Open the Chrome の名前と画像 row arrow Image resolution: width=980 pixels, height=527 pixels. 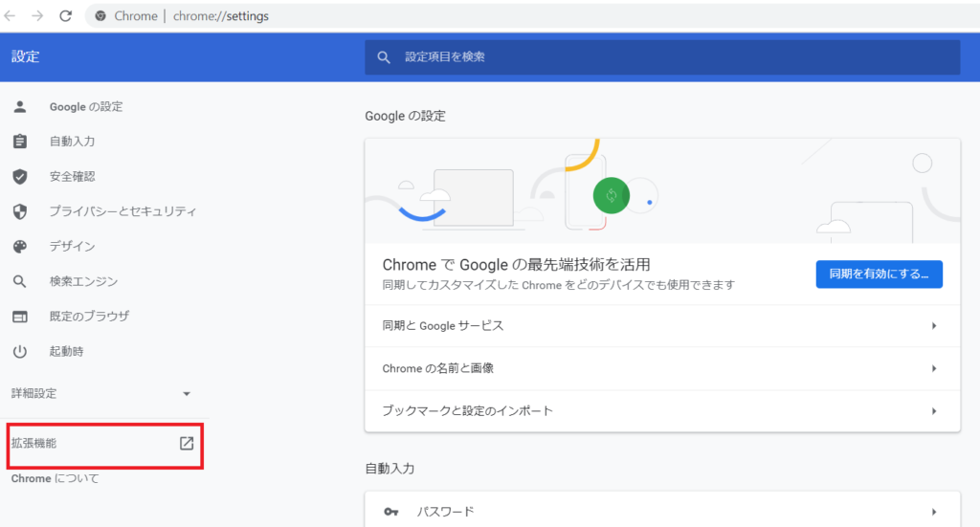click(933, 368)
